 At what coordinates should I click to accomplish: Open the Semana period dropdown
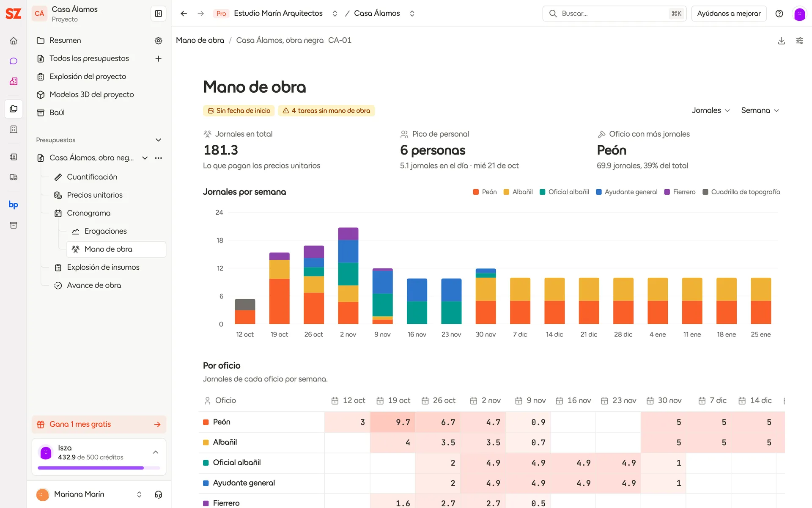[760, 110]
